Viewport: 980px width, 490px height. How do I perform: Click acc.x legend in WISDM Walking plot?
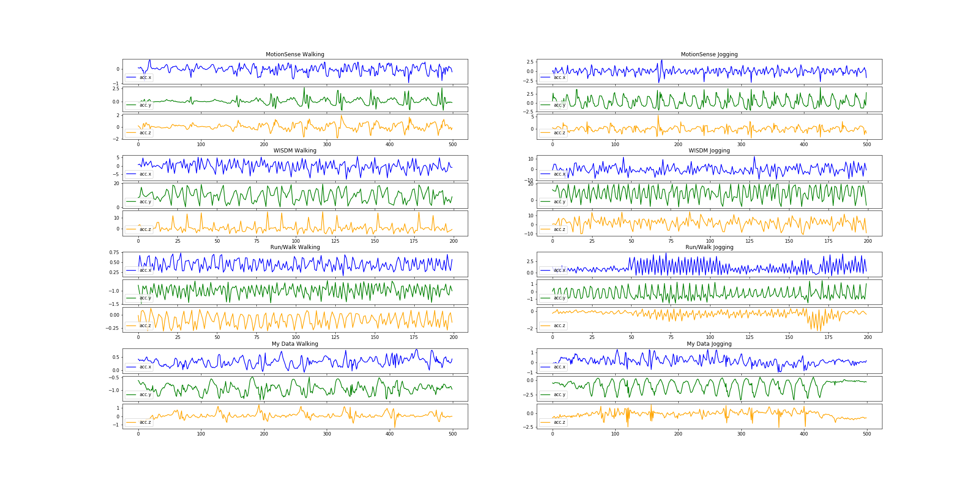tap(139, 174)
